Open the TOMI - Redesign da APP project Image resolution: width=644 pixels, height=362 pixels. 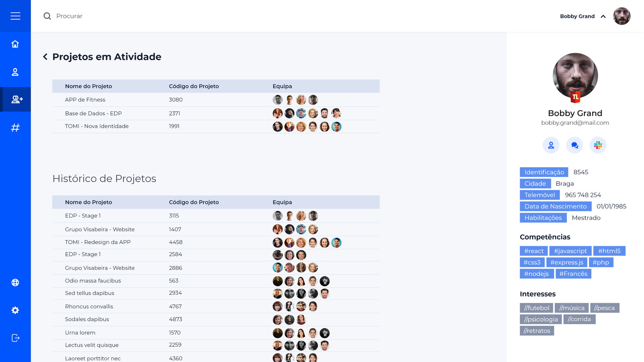(98, 242)
